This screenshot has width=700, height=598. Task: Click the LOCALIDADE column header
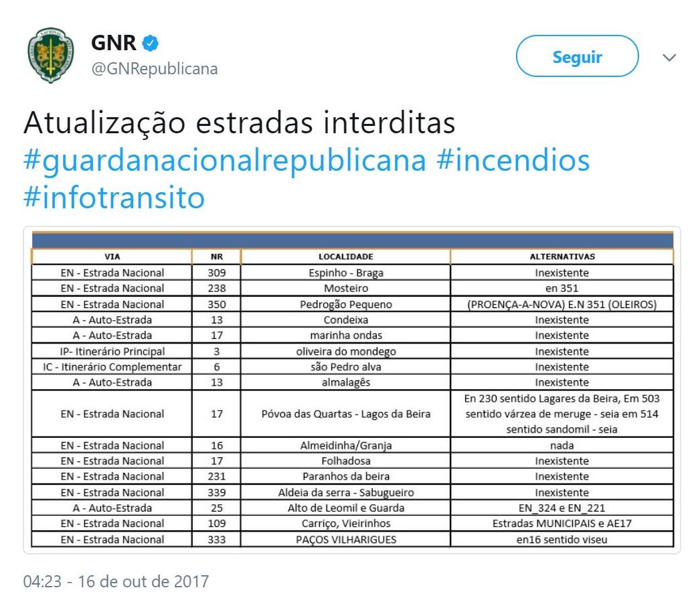pos(345,256)
